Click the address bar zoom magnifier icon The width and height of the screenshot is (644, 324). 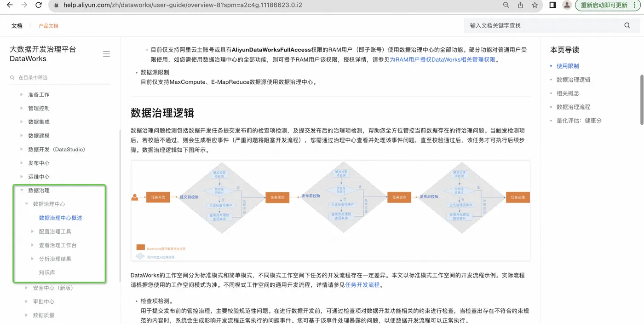[506, 5]
